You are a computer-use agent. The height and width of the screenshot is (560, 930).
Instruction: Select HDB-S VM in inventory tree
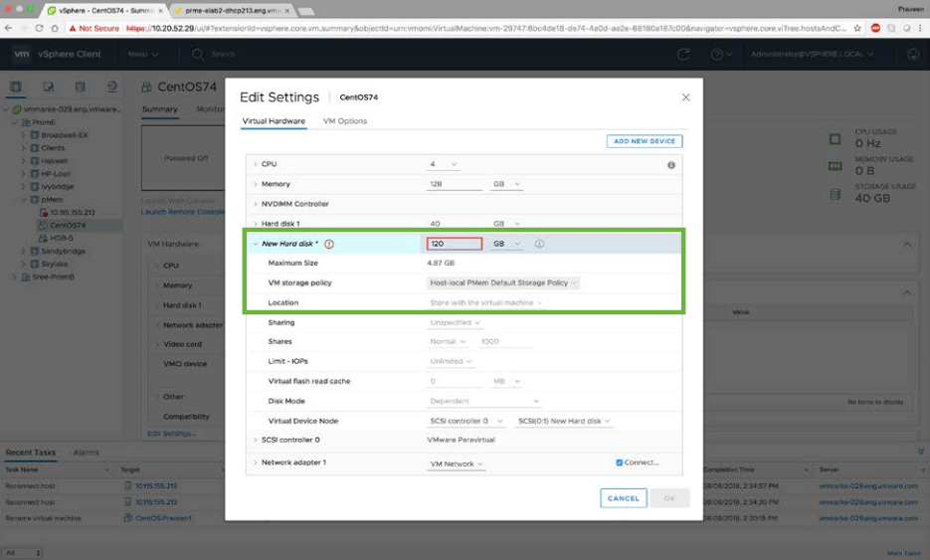[x=61, y=238]
